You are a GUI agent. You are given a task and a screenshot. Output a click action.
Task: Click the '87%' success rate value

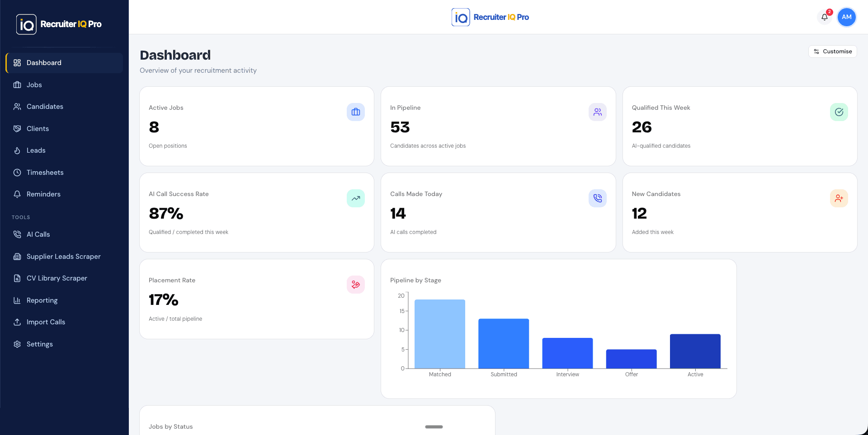166,214
